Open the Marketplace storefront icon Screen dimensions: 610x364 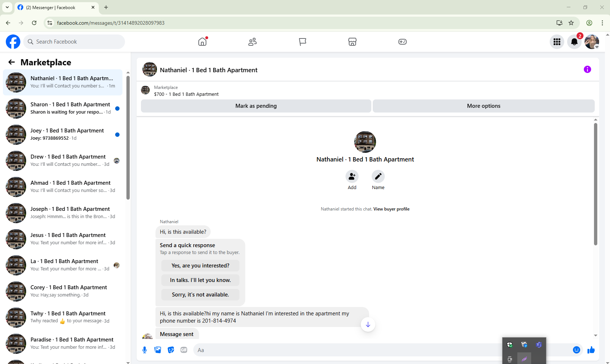pos(352,42)
